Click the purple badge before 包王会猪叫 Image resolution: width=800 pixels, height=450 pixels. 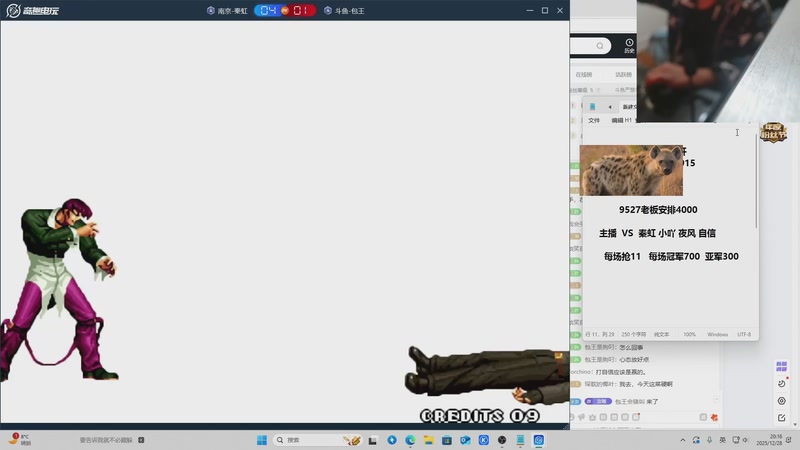[x=598, y=402]
